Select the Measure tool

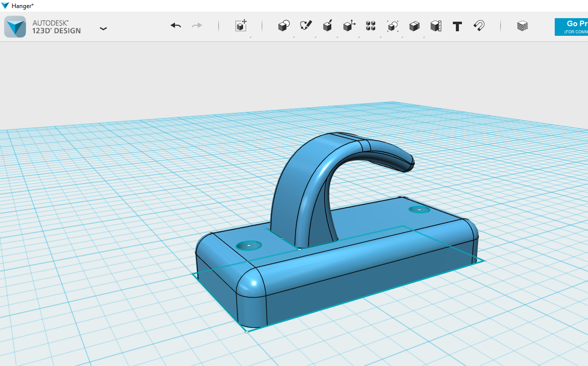click(x=436, y=26)
